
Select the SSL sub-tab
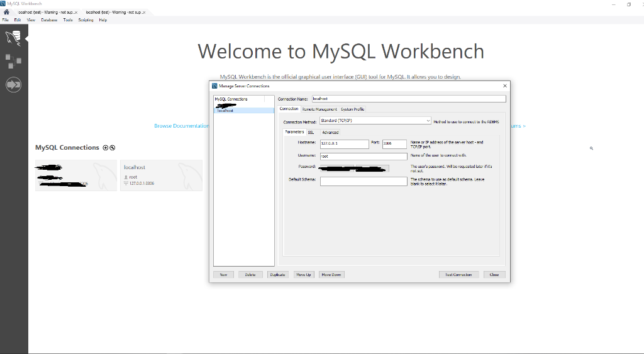click(x=311, y=132)
